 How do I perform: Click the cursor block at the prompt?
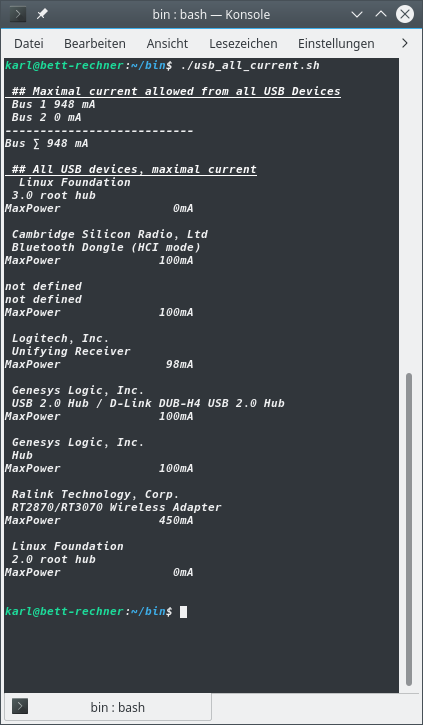pyautogui.click(x=184, y=612)
